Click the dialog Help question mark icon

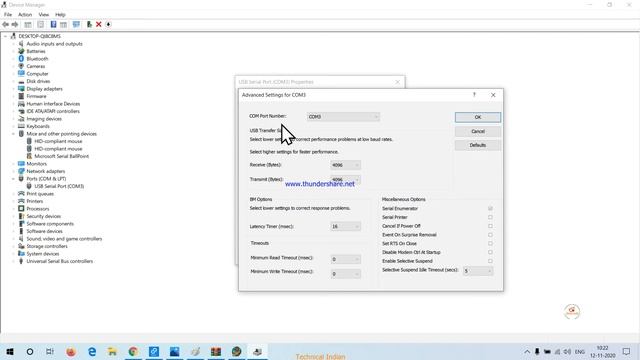pos(474,95)
